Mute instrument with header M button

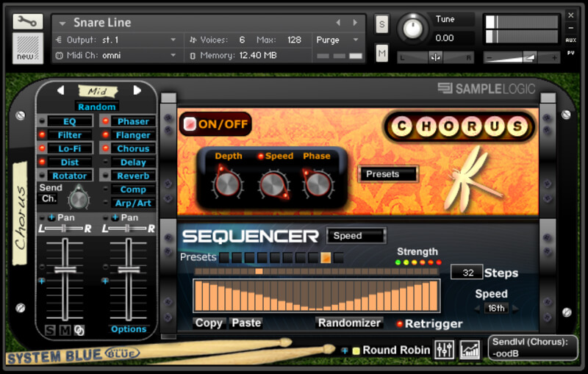pos(381,53)
